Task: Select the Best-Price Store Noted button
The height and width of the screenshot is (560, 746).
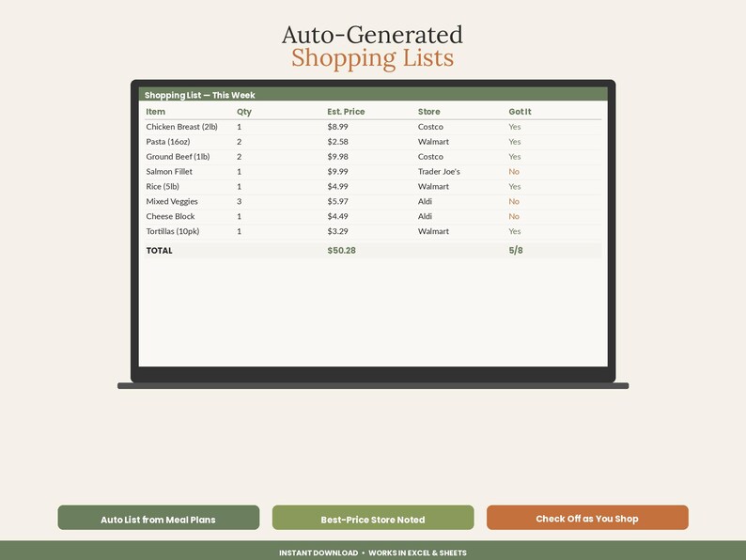Action: click(373, 518)
